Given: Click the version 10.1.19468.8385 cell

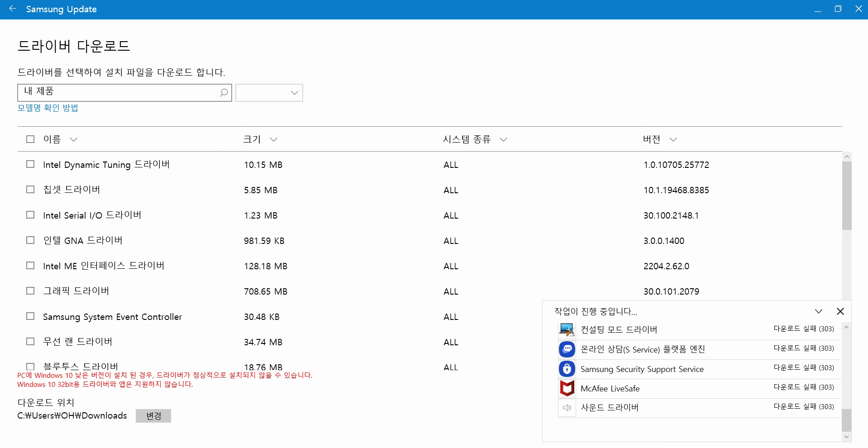Looking at the screenshot, I should [x=676, y=190].
